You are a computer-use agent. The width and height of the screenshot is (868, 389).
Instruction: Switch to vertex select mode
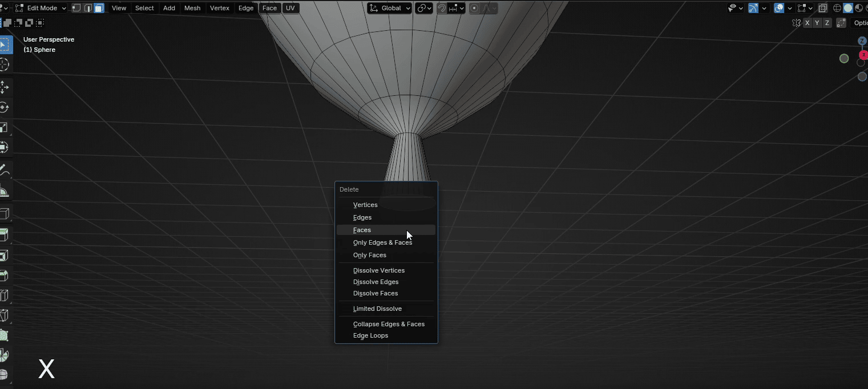point(76,8)
